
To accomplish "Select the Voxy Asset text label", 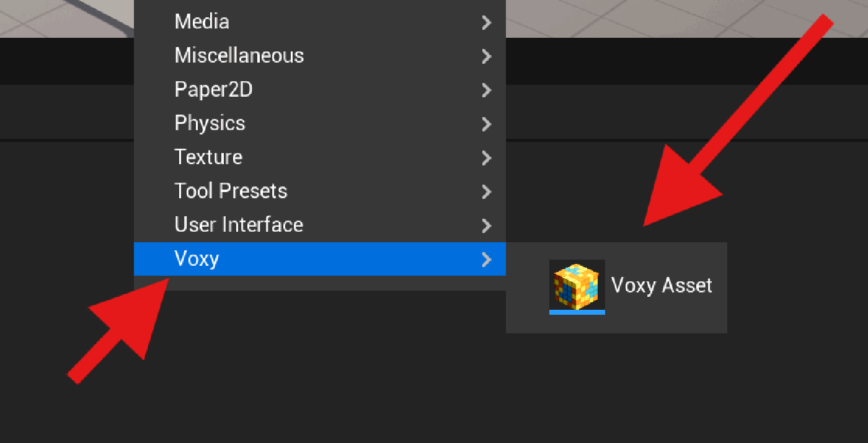I will pos(662,285).
